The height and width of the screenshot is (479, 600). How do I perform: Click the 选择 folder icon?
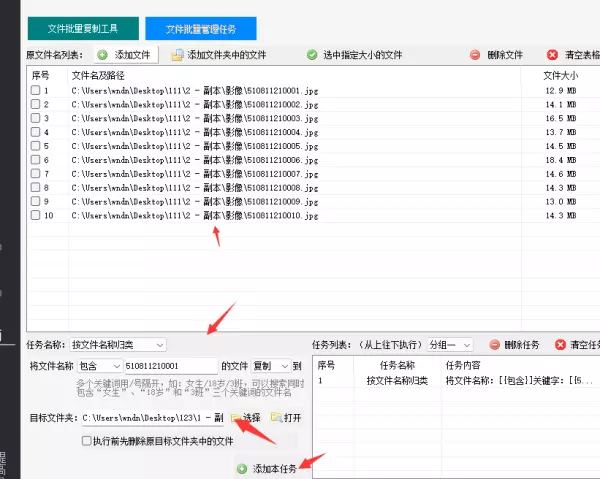tap(236, 417)
